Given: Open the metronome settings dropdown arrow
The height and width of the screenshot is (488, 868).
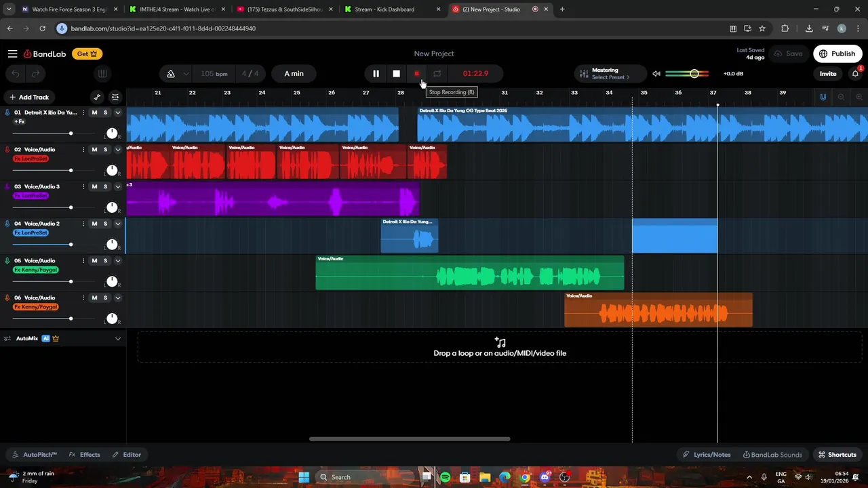Looking at the screenshot, I should (185, 73).
